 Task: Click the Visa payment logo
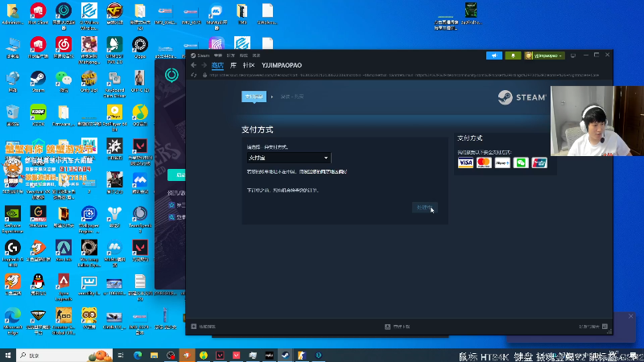(x=465, y=163)
